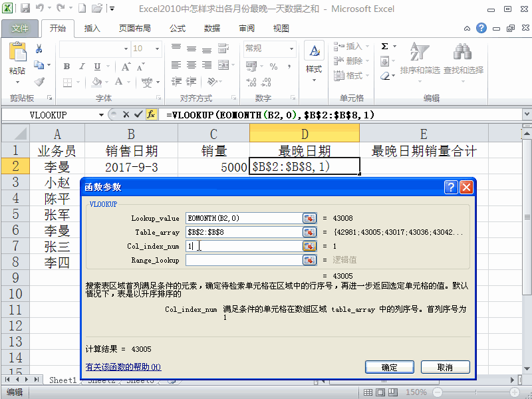Toggle Underline formatting
Viewport: 532px width, 399px height.
[x=97, y=66]
